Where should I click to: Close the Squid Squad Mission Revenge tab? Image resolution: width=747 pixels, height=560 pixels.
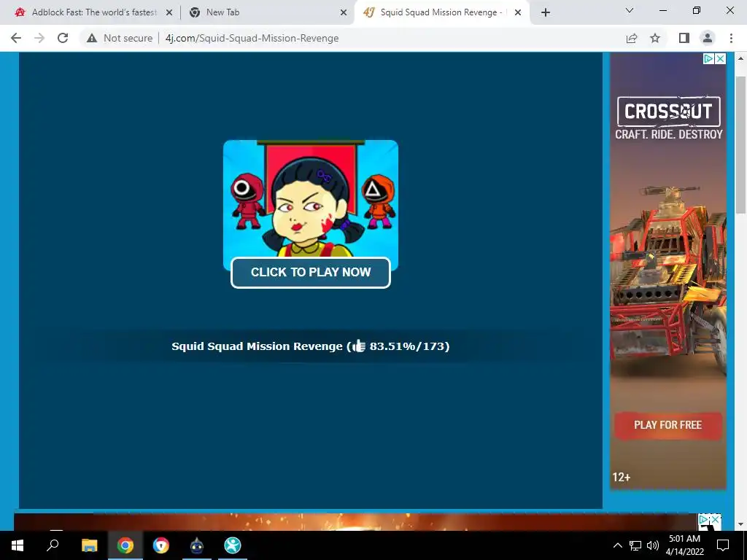click(x=518, y=13)
